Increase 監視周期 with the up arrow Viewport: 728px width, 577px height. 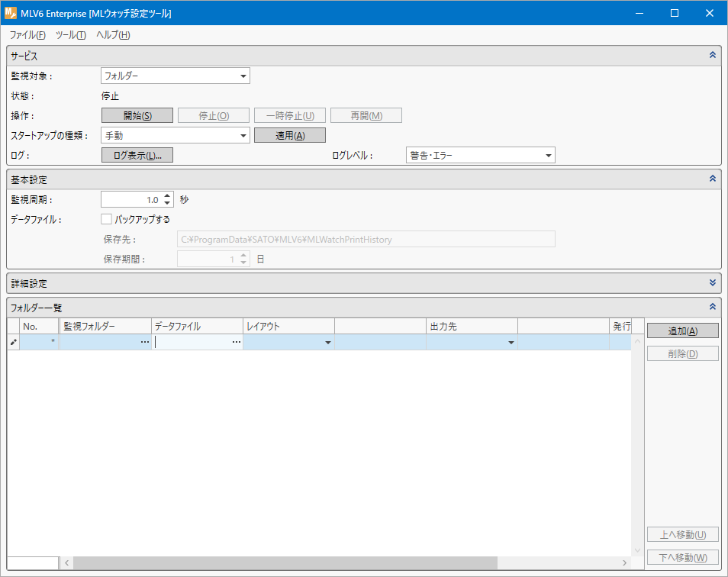coord(168,196)
